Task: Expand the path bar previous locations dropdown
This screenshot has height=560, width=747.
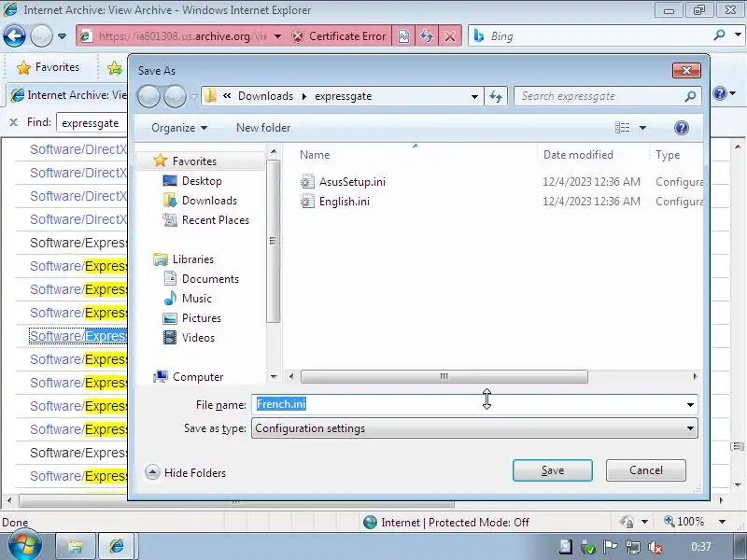Action: (474, 97)
